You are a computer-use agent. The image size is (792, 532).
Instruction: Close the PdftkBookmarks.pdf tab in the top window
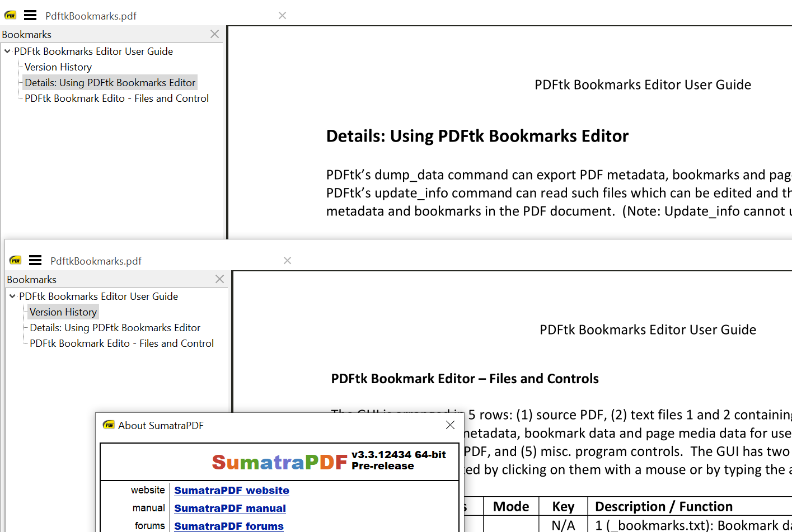pos(282,16)
